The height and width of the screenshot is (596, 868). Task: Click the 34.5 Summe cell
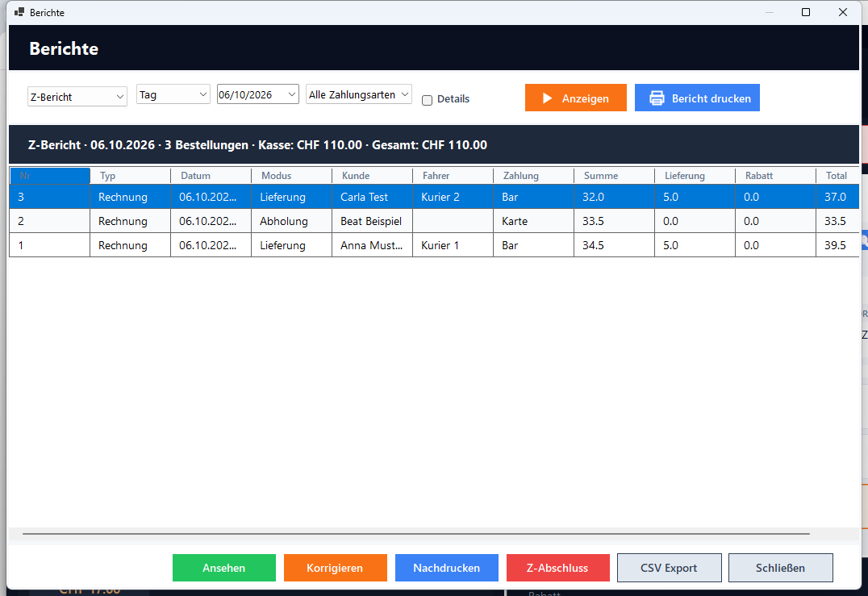click(615, 245)
